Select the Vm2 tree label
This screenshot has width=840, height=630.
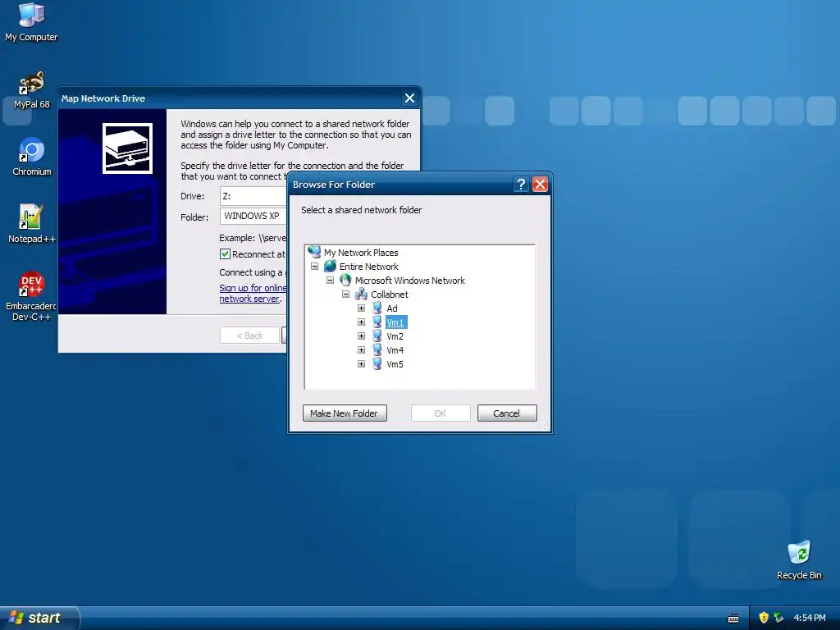click(x=395, y=336)
